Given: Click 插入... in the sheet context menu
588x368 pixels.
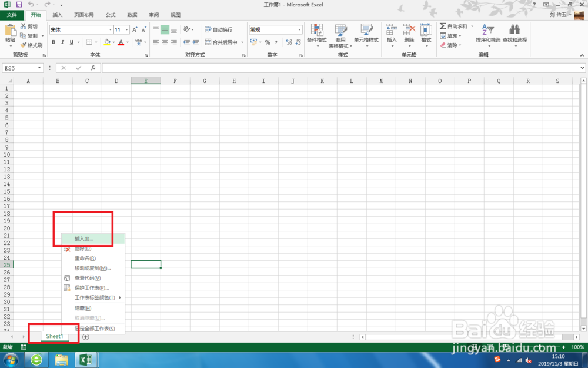Looking at the screenshot, I should point(82,238).
